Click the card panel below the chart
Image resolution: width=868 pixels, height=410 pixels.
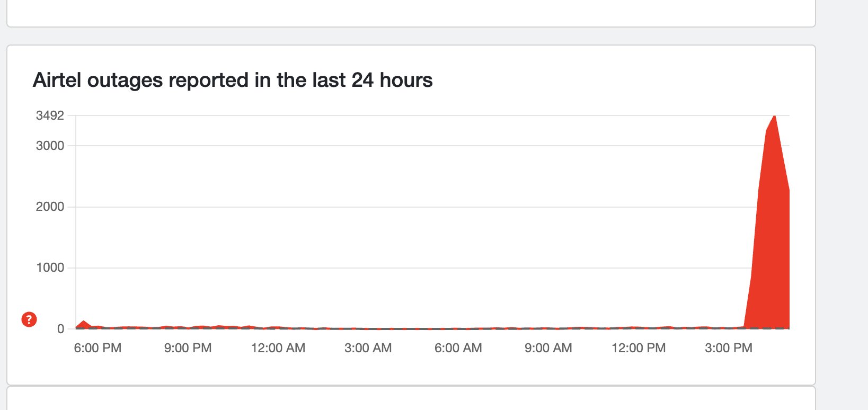(x=411, y=399)
